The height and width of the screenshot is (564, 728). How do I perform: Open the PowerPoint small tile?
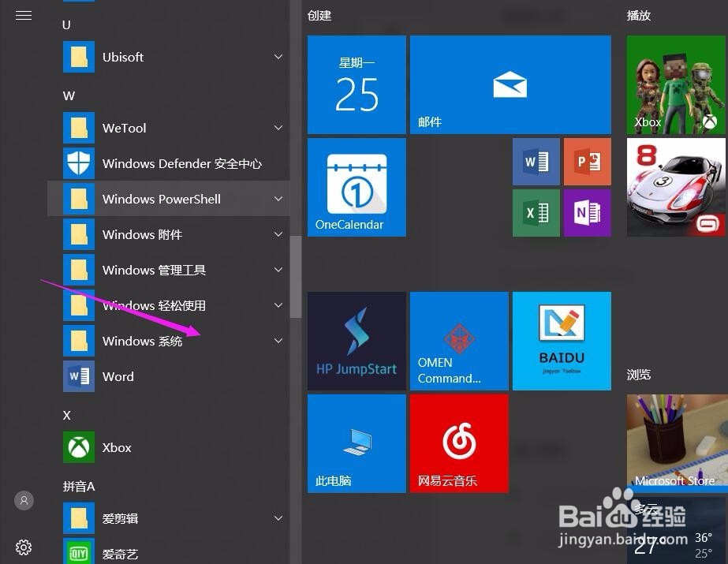coord(588,162)
